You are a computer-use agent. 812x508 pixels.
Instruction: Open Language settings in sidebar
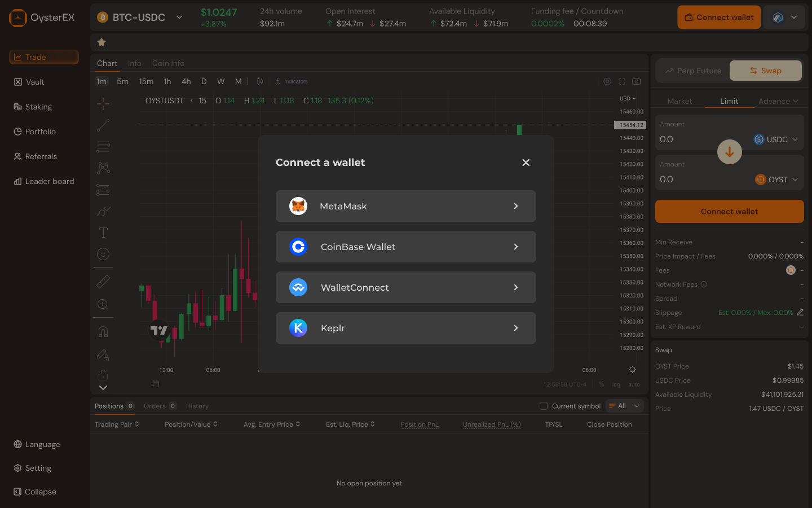tap(37, 444)
